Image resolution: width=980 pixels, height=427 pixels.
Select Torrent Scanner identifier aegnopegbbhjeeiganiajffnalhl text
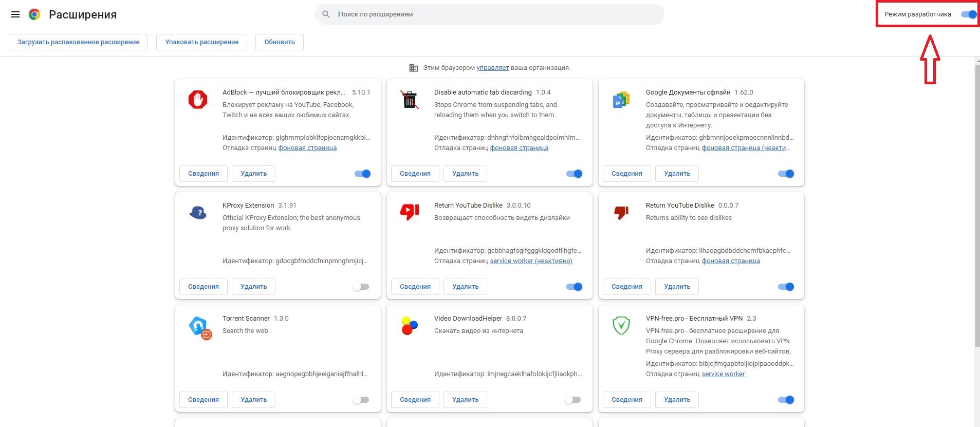[x=322, y=374]
